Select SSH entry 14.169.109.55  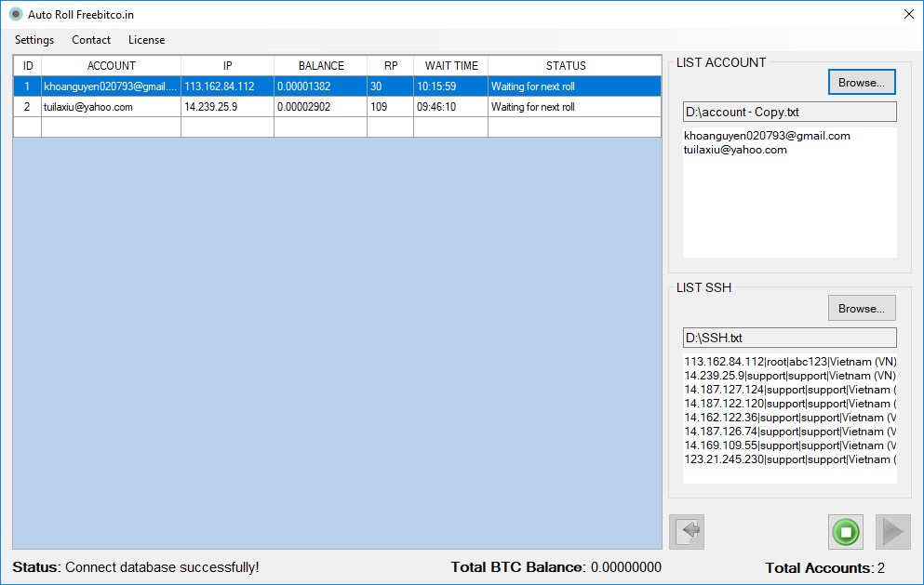(x=790, y=445)
